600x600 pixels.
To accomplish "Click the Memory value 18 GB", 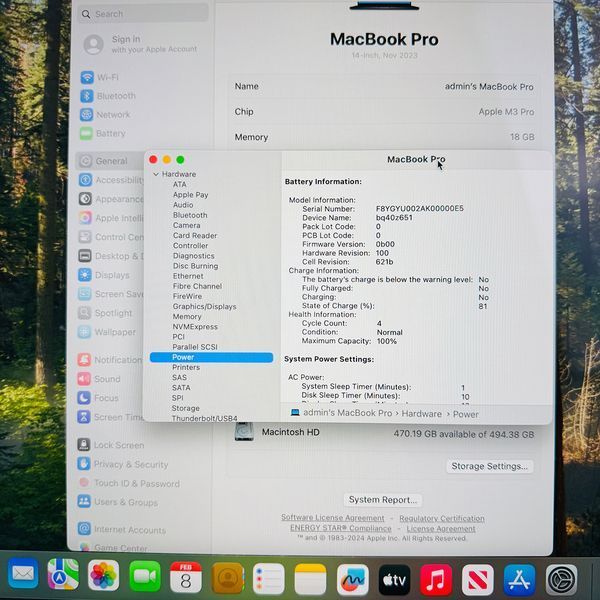I will tap(522, 137).
